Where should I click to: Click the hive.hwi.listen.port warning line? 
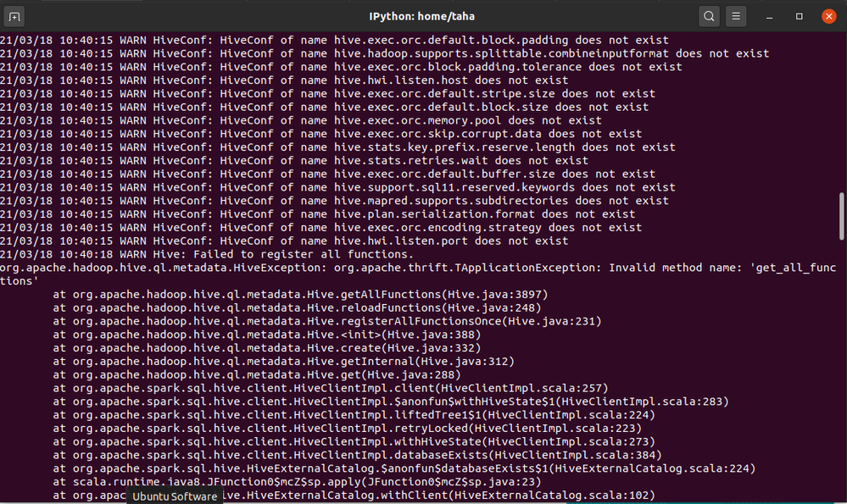[284, 241]
